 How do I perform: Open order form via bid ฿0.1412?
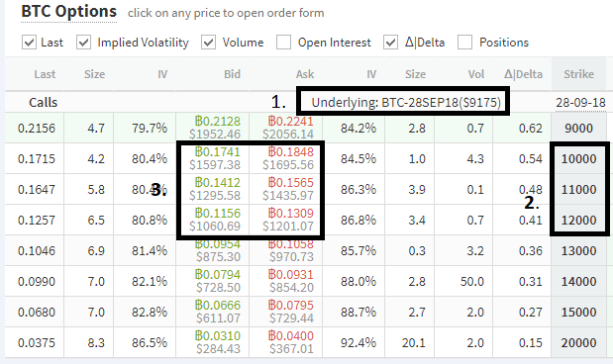coord(217,182)
